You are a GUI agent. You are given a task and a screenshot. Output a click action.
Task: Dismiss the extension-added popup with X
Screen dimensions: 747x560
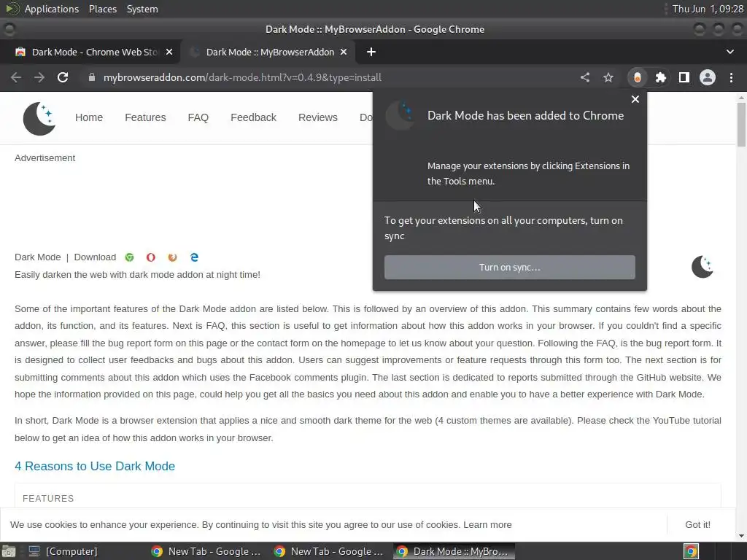coord(635,99)
